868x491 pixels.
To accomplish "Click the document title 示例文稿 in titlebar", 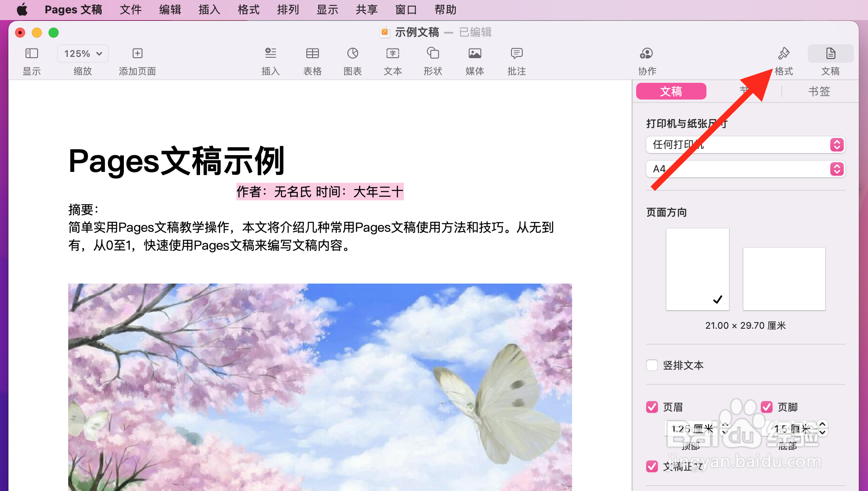I will 417,32.
